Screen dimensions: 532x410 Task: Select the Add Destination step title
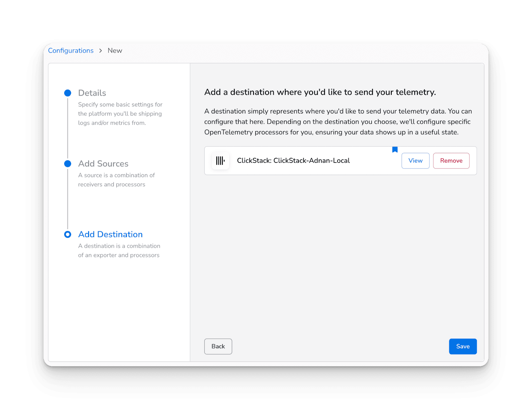click(110, 234)
